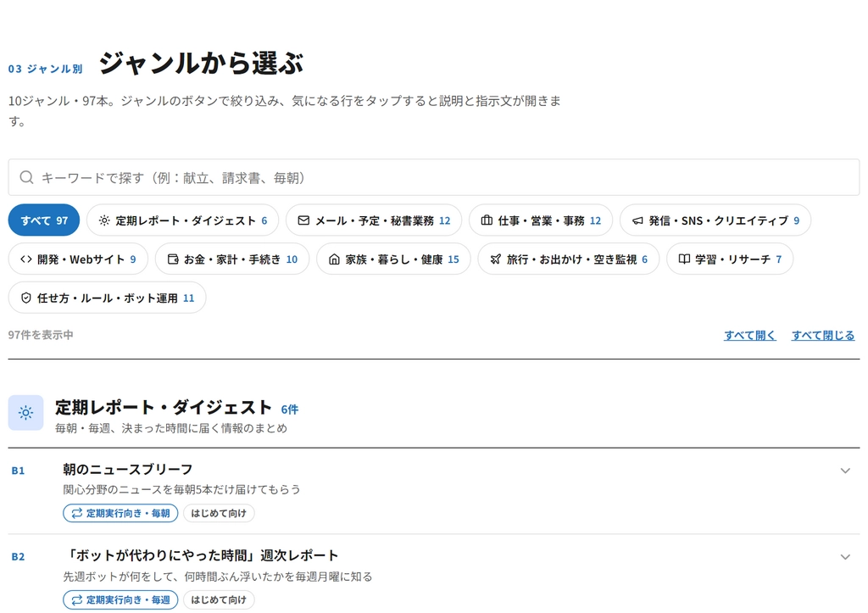Filter by 旅行・お出かけ・空き監視
Image resolution: width=868 pixels, height=613 pixels.
point(569,259)
